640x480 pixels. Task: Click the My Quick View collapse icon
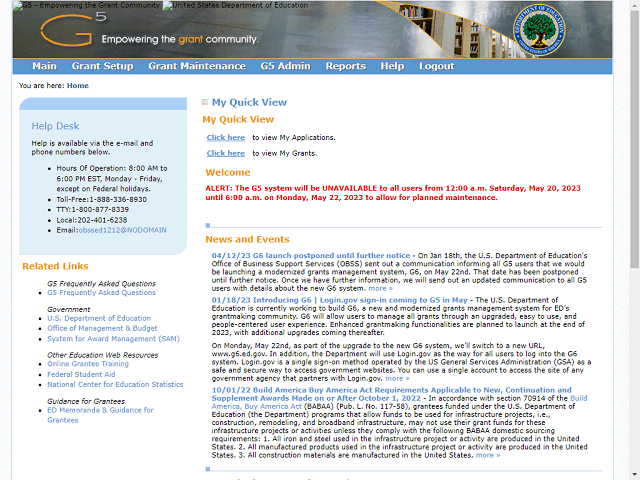(205, 102)
